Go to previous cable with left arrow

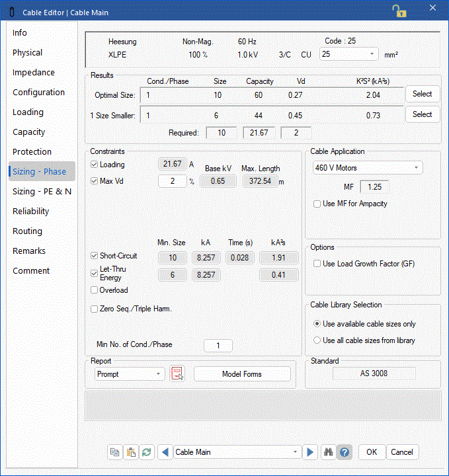165,452
